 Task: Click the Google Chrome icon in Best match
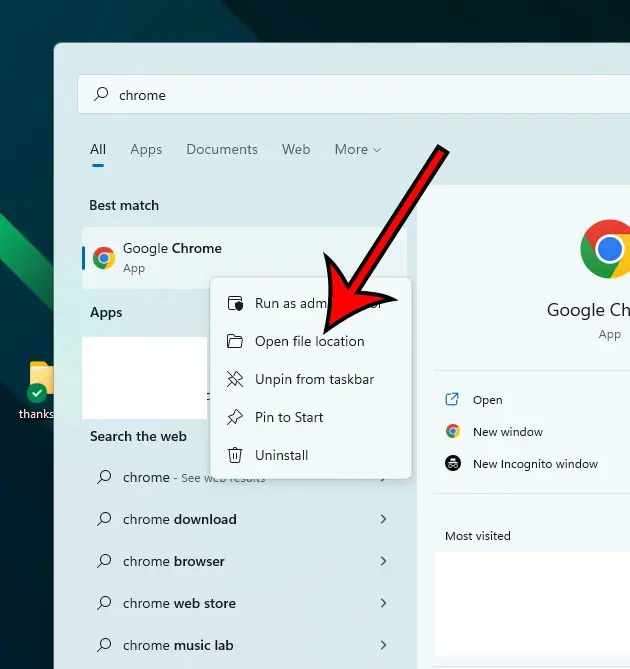click(x=104, y=258)
